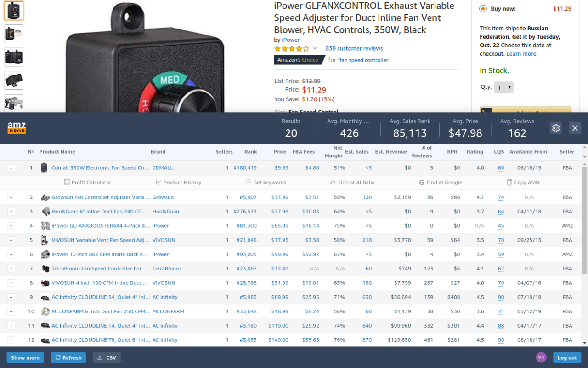Expand row 12 CLOUDLINE T6 details
Image resolution: width=588 pixels, height=368 pixels.
tap(11, 340)
